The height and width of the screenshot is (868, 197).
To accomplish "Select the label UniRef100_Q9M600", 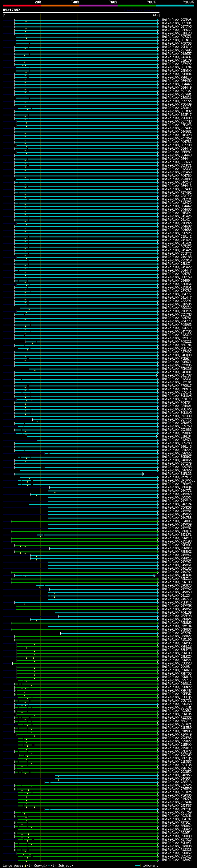I will point(176,71).
